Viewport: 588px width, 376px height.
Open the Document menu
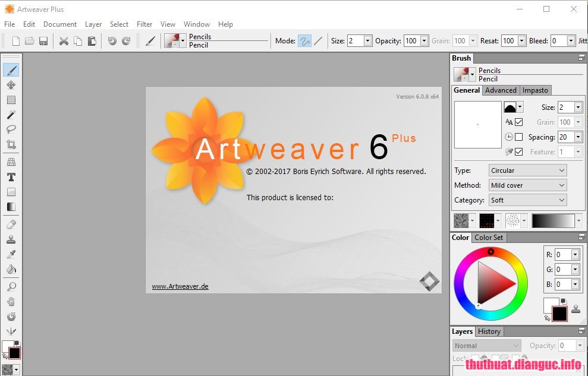(60, 24)
